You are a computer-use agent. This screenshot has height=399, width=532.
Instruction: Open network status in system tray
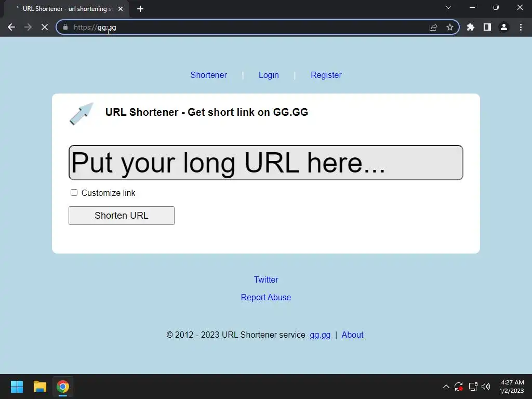pyautogui.click(x=473, y=387)
